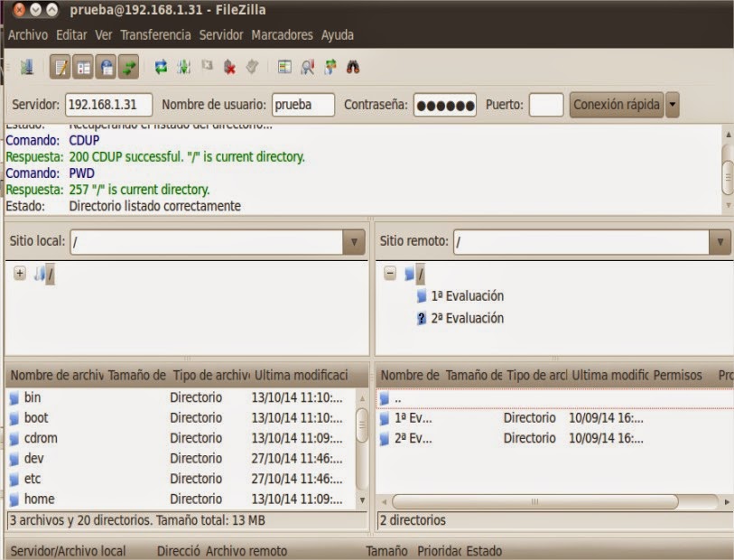Toggle the transfer queue display

tap(128, 67)
